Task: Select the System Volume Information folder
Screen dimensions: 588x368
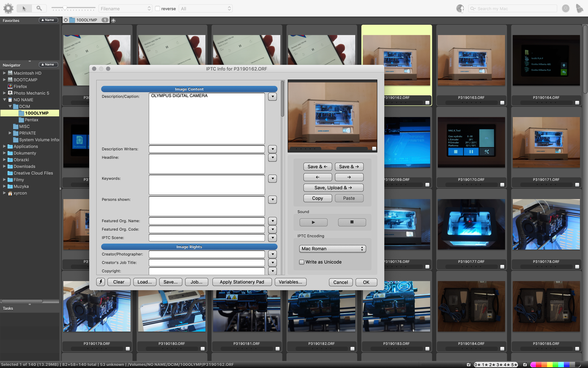Action: [x=36, y=140]
